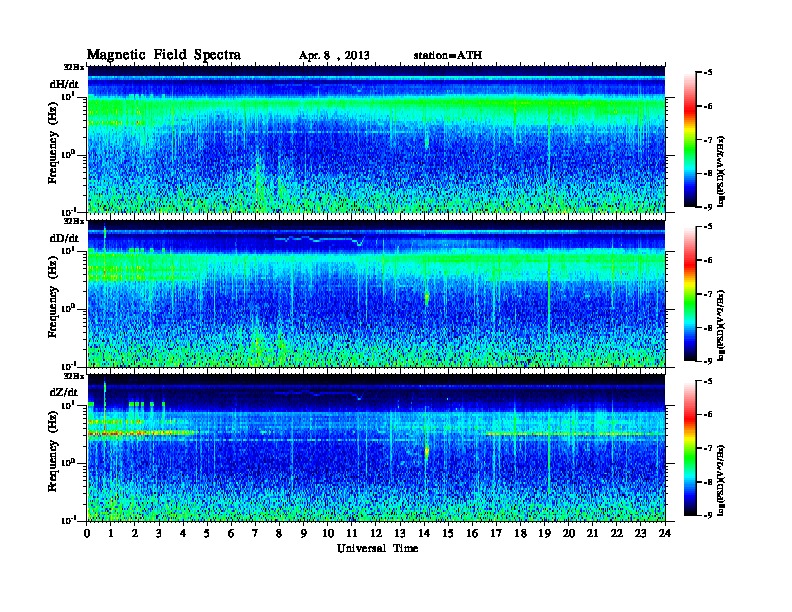This screenshot has height=612, width=792.
Task: Click the hour 3 tick label on the time axis
Action: [x=160, y=534]
